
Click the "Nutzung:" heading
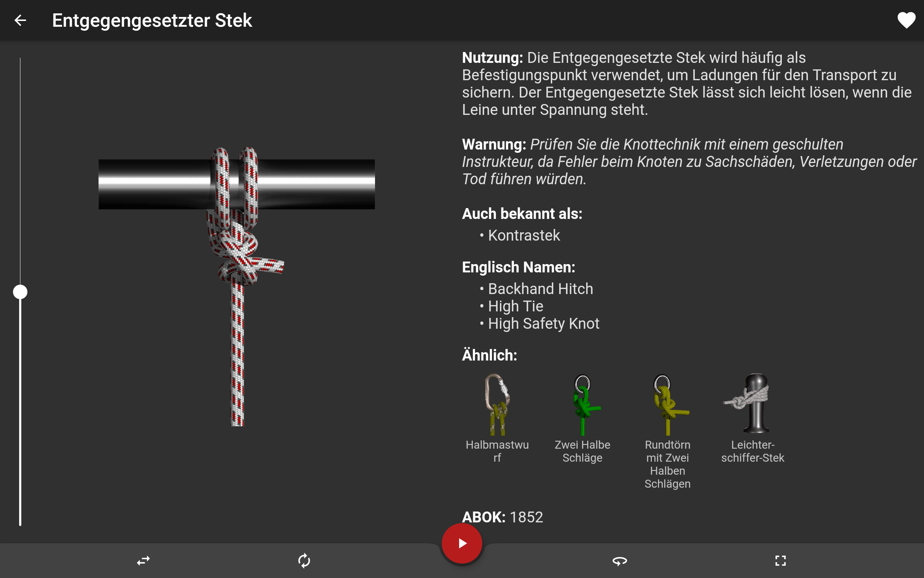pyautogui.click(x=493, y=58)
